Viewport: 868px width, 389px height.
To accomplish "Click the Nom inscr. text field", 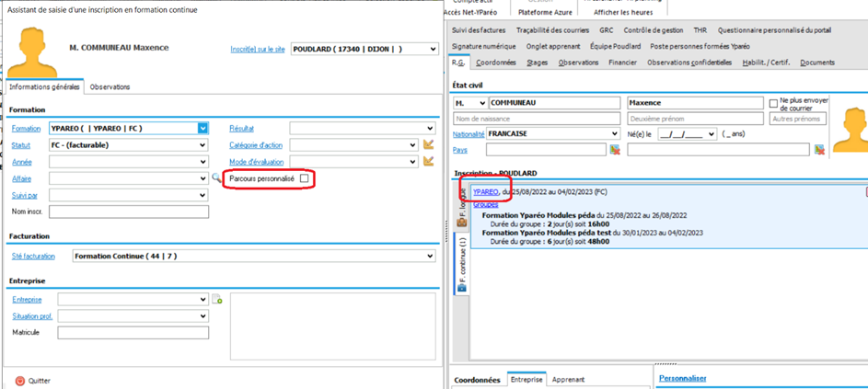I will [129, 212].
